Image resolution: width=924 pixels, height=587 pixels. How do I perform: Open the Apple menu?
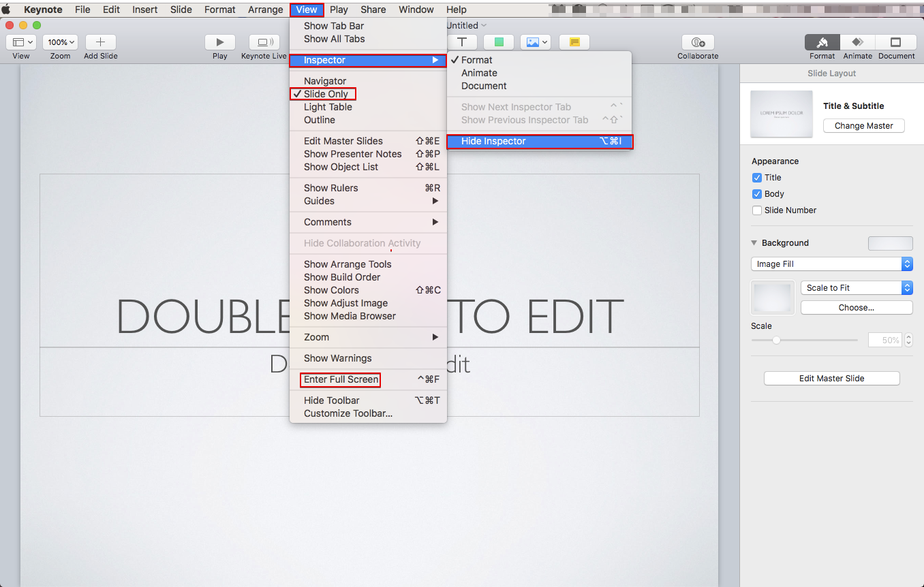point(6,10)
